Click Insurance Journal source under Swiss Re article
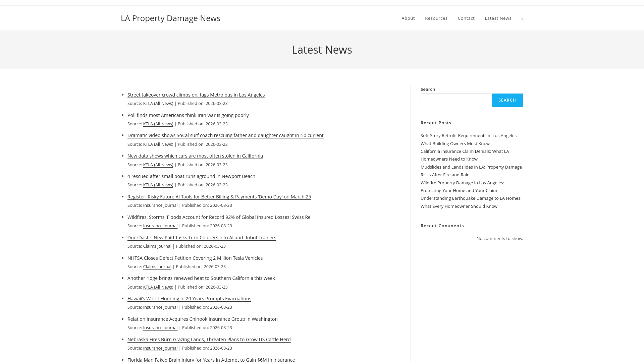The image size is (644, 362). click(x=160, y=226)
